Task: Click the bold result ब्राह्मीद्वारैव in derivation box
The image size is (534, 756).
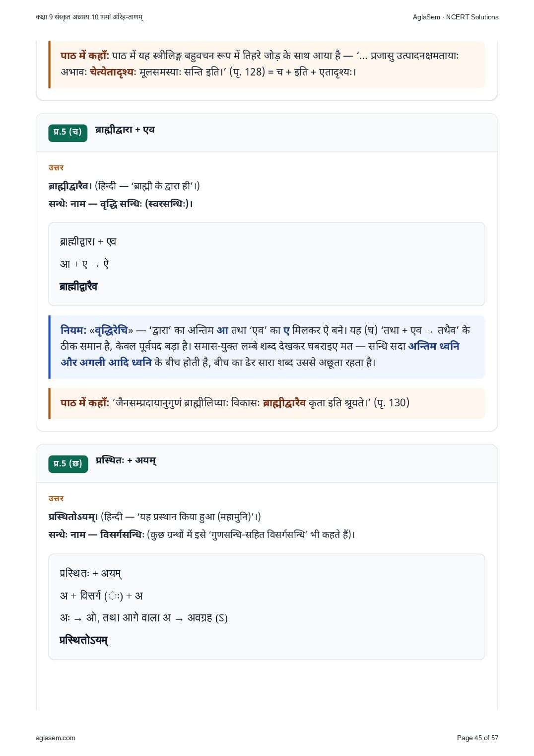Action: [x=78, y=286]
